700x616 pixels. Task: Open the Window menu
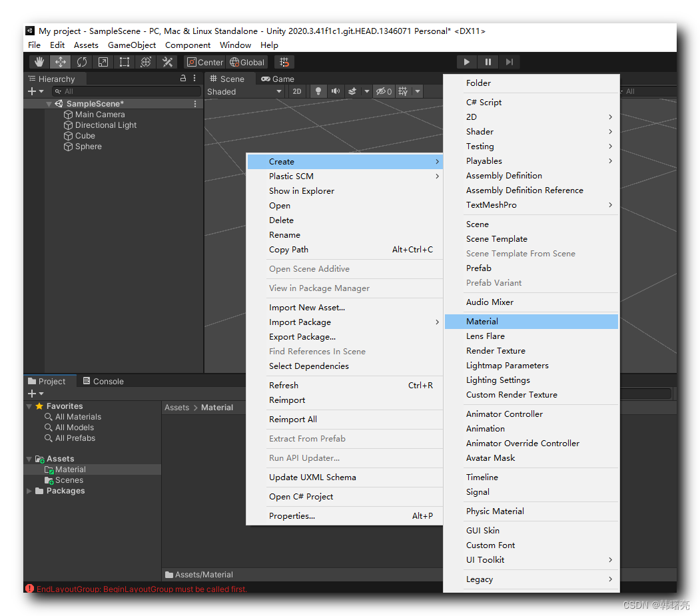235,45
